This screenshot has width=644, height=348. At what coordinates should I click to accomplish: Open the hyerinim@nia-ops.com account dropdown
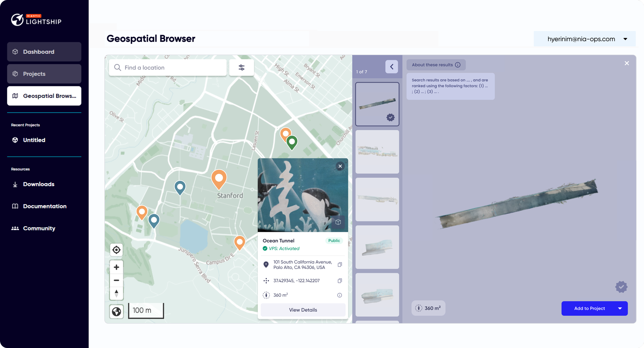point(625,39)
